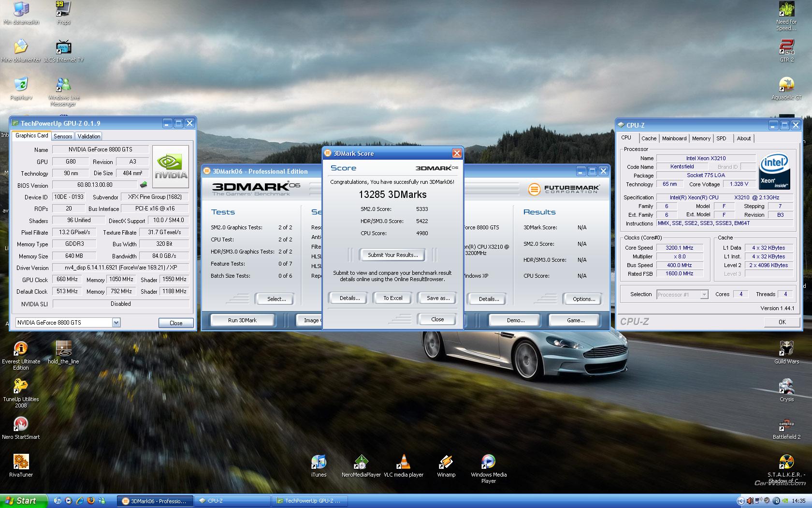Launch TuneUp Utilities 2008 shortcut
Viewport: 812px width, 508px height.
[x=21, y=393]
